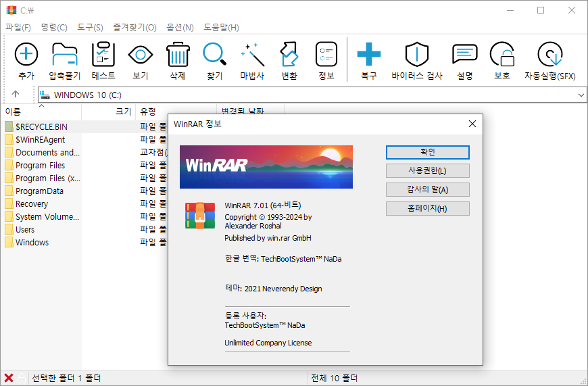The image size is (588, 386).
Task: Click the 압축풀기 (Extract) toolbar icon
Action: tap(64, 54)
